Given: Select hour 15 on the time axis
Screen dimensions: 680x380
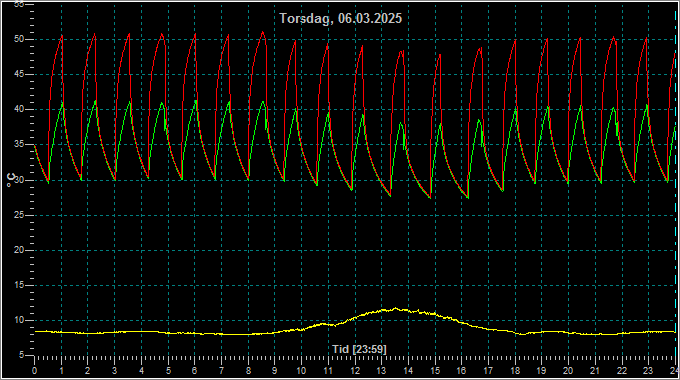Looking at the screenshot, I should coord(435,371).
